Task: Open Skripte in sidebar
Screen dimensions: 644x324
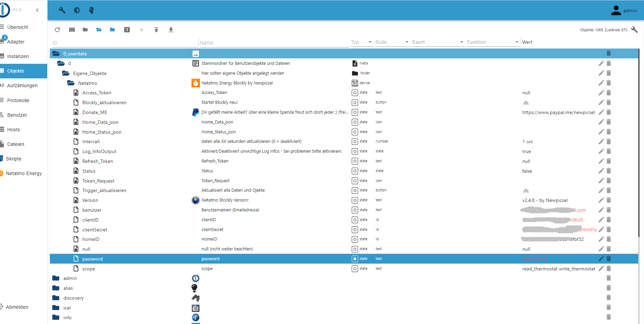Action: (x=23, y=159)
